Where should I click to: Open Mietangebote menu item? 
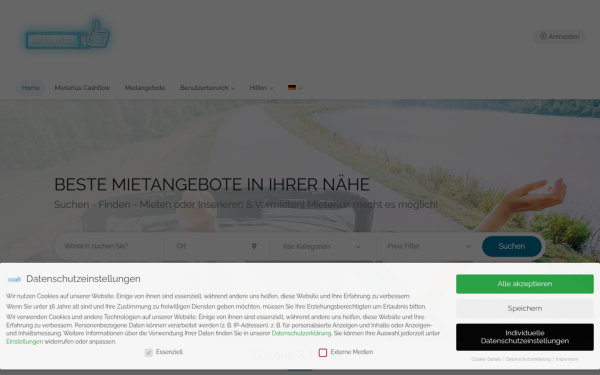click(145, 88)
